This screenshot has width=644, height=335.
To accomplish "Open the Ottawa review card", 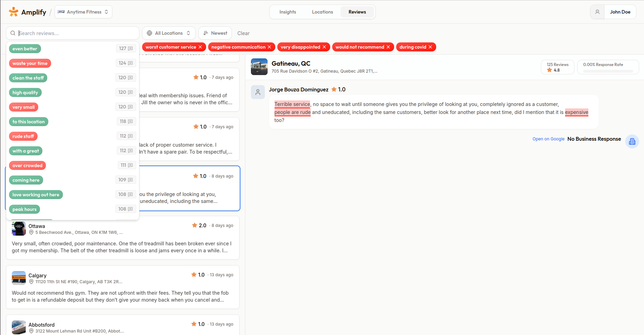I will click(x=123, y=238).
